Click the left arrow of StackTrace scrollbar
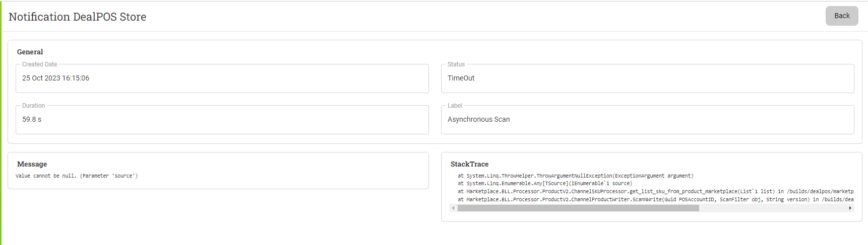868x245 pixels. [x=453, y=208]
